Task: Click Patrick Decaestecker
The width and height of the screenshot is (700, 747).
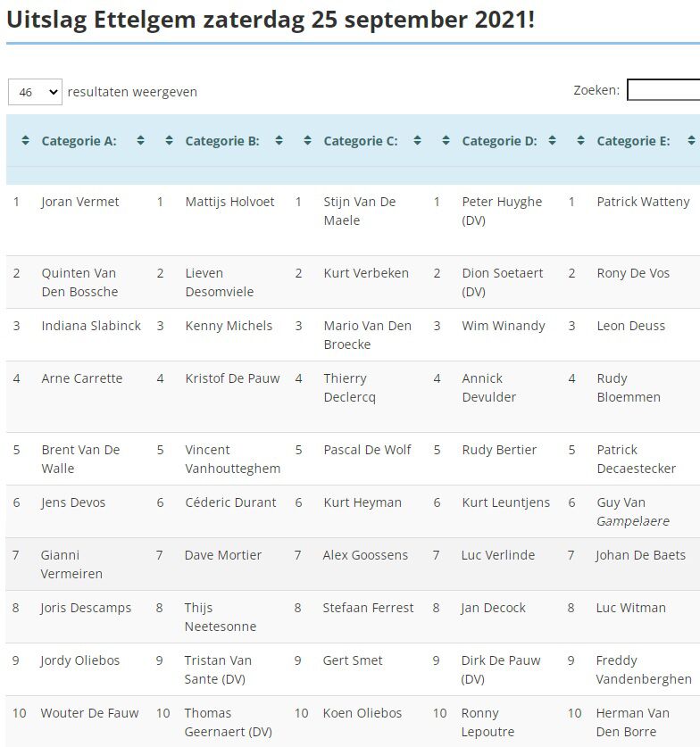Action: [636, 460]
